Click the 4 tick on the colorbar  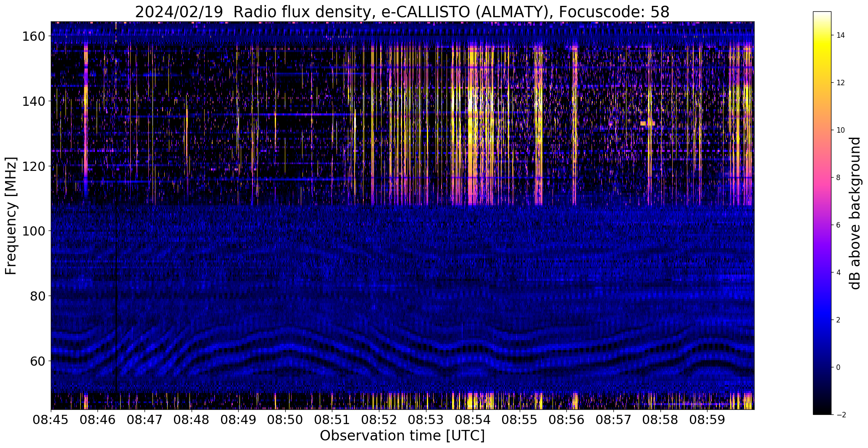[839, 272]
